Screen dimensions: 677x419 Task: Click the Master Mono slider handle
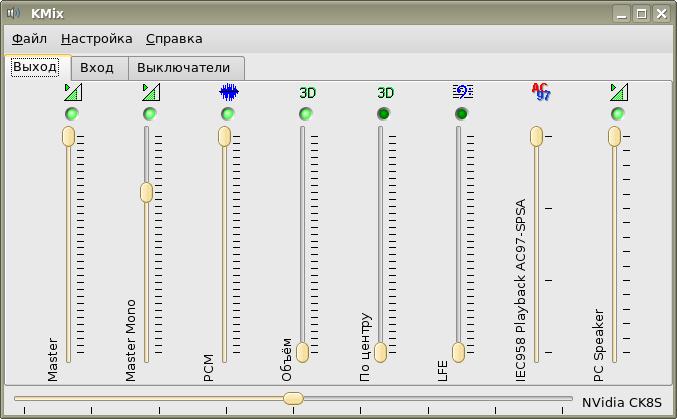[x=146, y=193]
